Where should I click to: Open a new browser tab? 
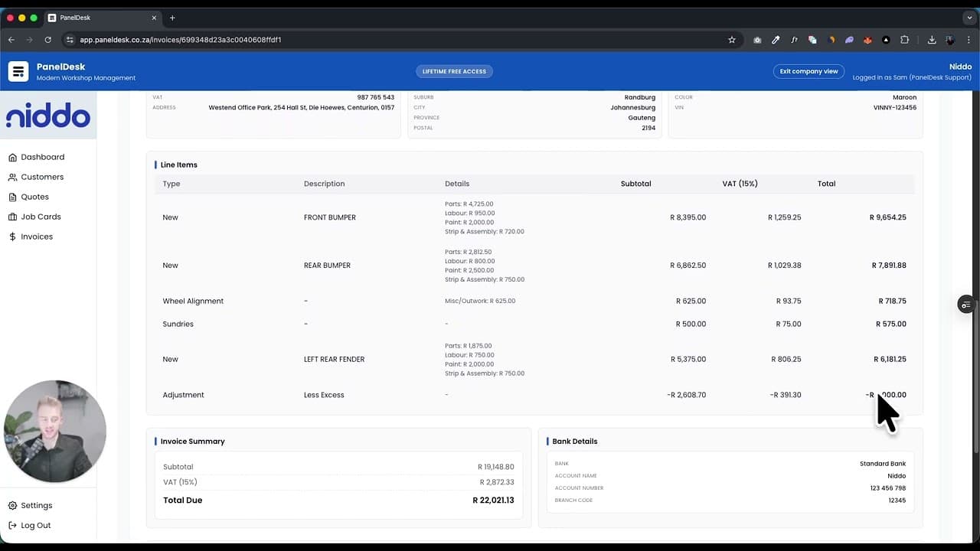pyautogui.click(x=171, y=17)
